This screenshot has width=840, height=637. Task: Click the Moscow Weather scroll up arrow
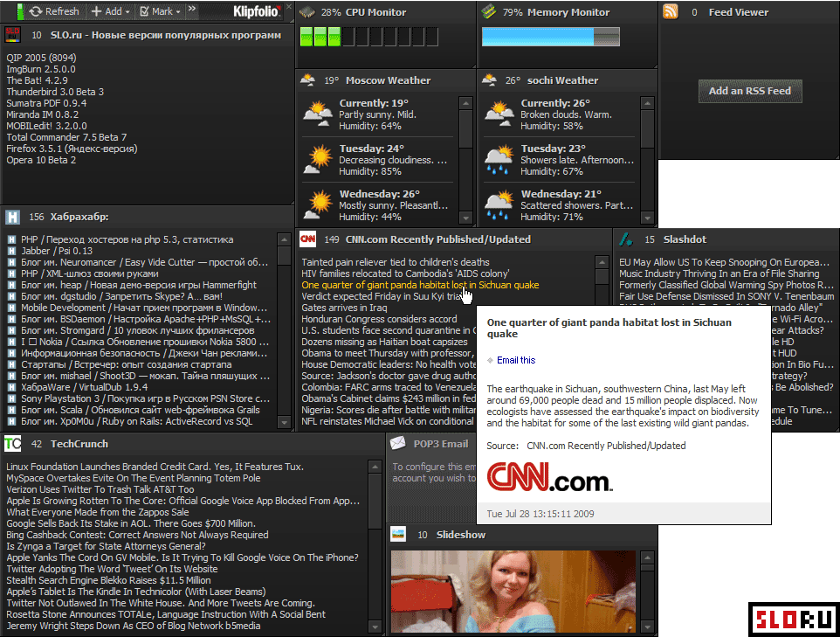(x=465, y=103)
